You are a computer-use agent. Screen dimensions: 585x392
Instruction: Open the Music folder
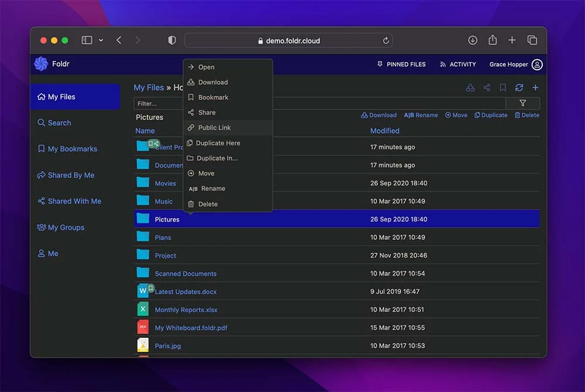pyautogui.click(x=163, y=201)
